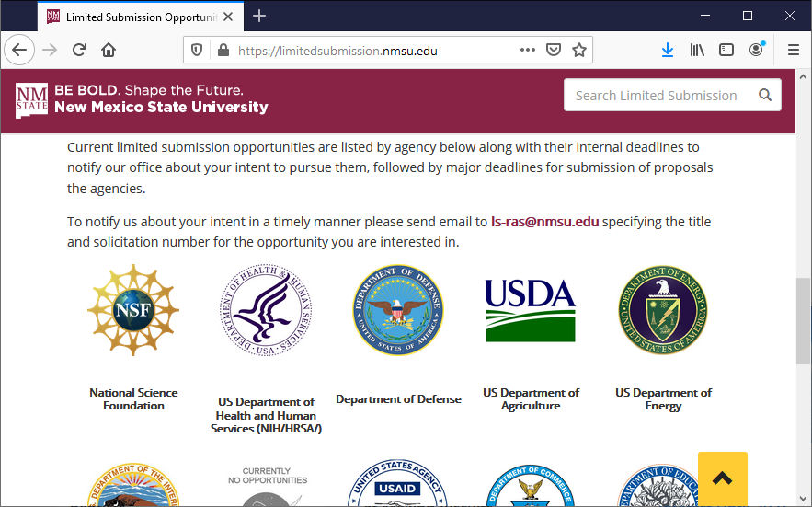Click the Department of Education seal

(658, 485)
